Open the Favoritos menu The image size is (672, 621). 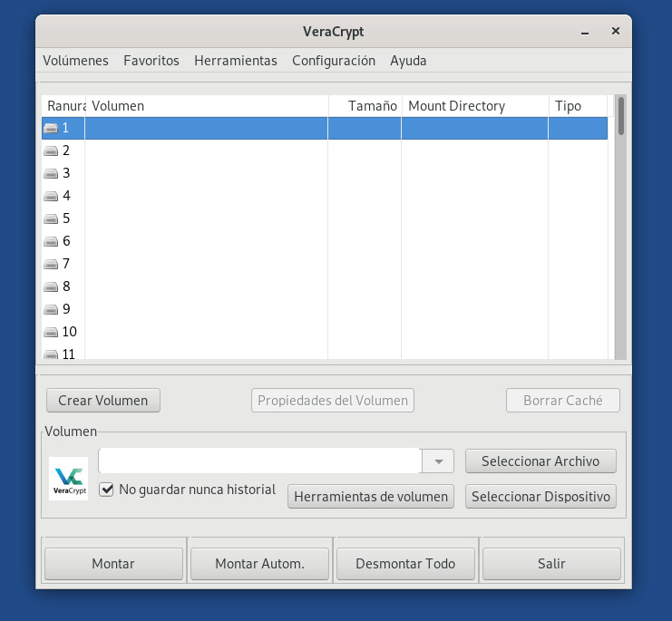click(x=151, y=61)
